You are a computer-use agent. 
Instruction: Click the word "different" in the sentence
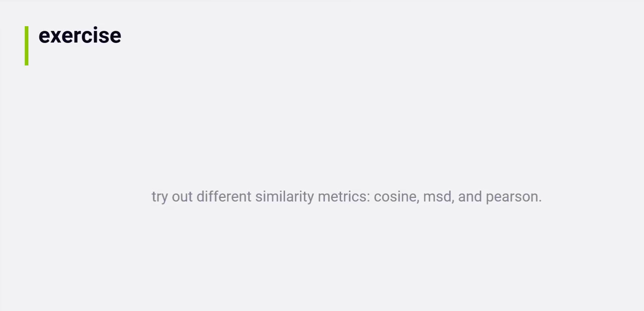[224, 197]
